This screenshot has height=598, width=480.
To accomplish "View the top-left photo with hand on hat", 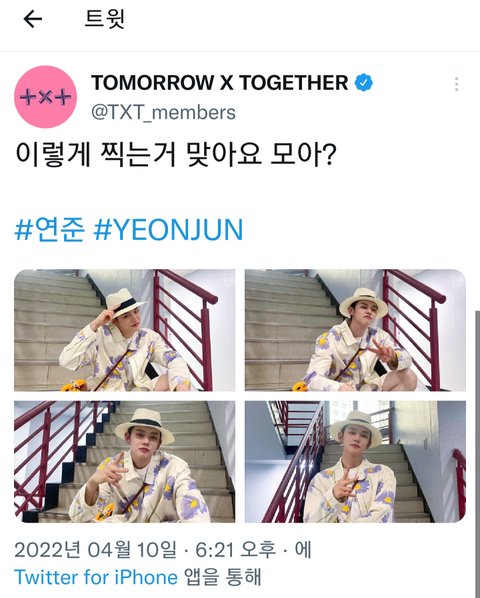I will coord(125,330).
